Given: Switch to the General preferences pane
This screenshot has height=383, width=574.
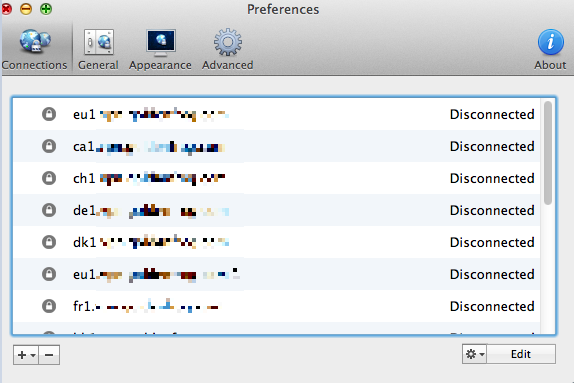Looking at the screenshot, I should coord(98,49).
